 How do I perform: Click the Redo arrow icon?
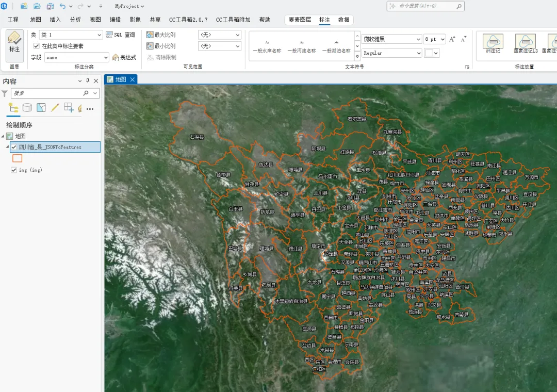click(x=80, y=6)
